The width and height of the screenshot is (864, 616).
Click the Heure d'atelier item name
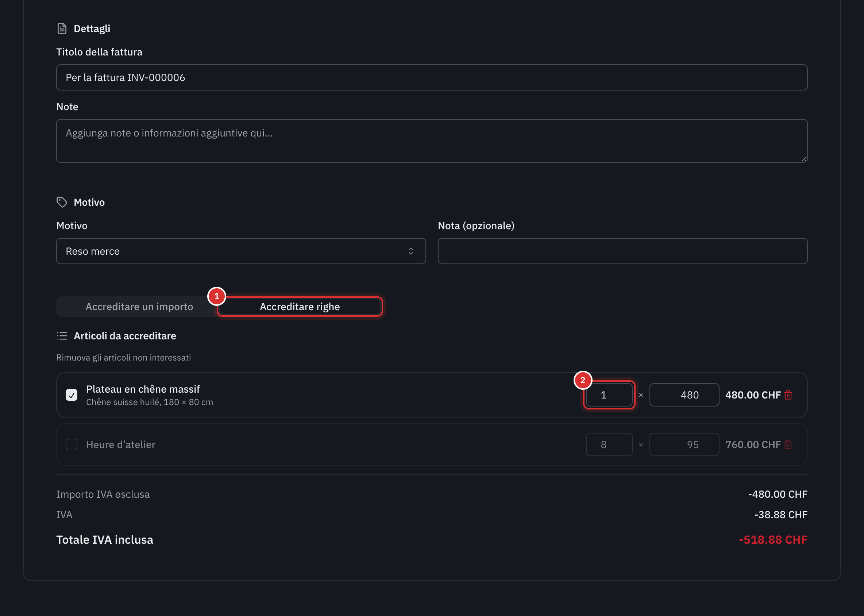pyautogui.click(x=121, y=444)
